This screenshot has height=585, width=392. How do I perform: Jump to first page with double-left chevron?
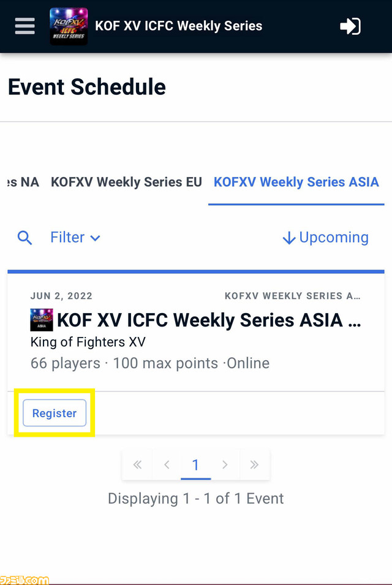coord(137,465)
